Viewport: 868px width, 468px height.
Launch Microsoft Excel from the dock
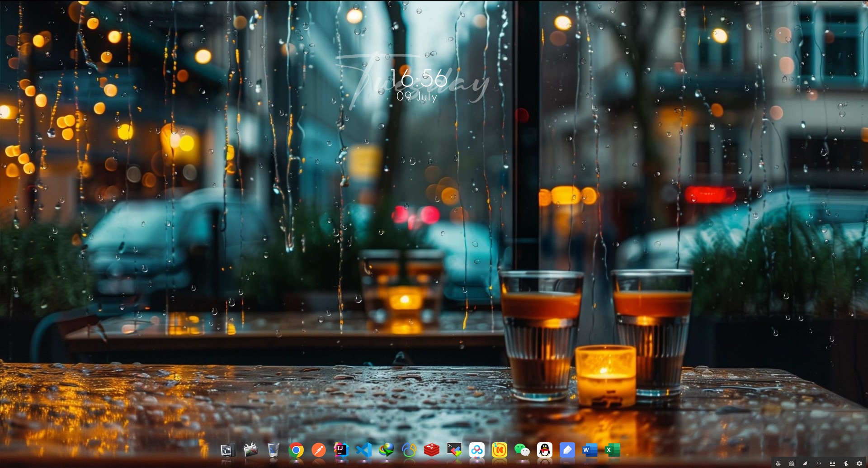[612, 450]
